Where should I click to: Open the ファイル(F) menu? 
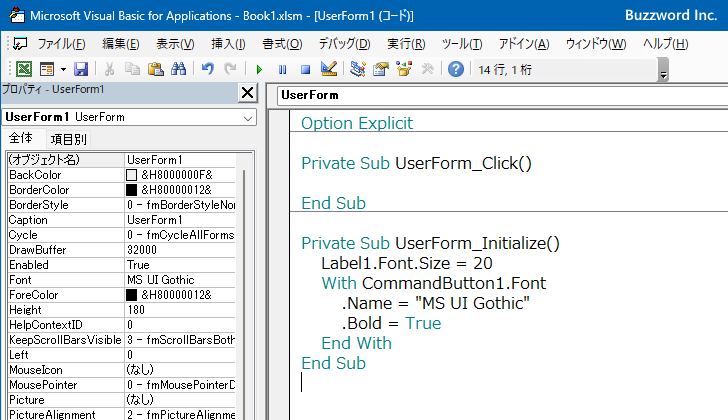coord(61,44)
